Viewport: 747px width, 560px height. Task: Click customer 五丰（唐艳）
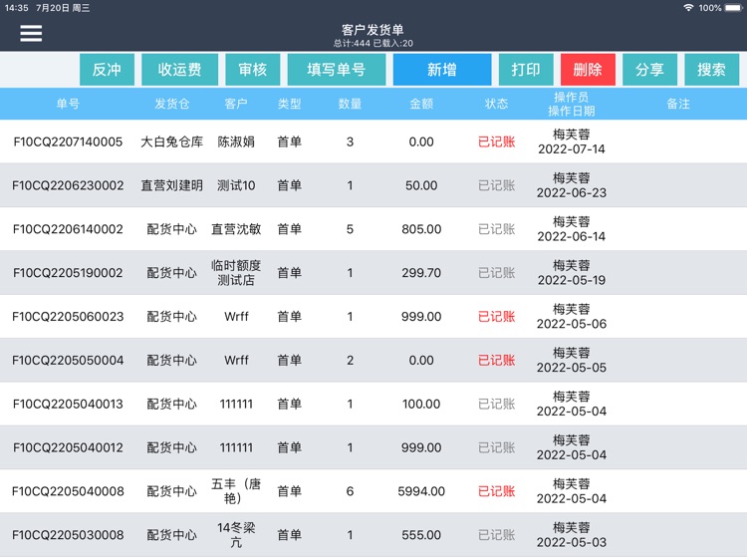236,491
